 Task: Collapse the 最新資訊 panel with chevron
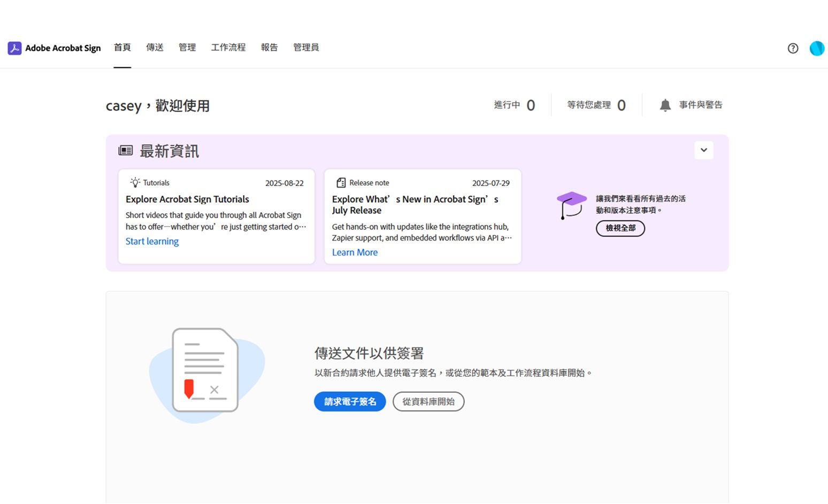704,150
